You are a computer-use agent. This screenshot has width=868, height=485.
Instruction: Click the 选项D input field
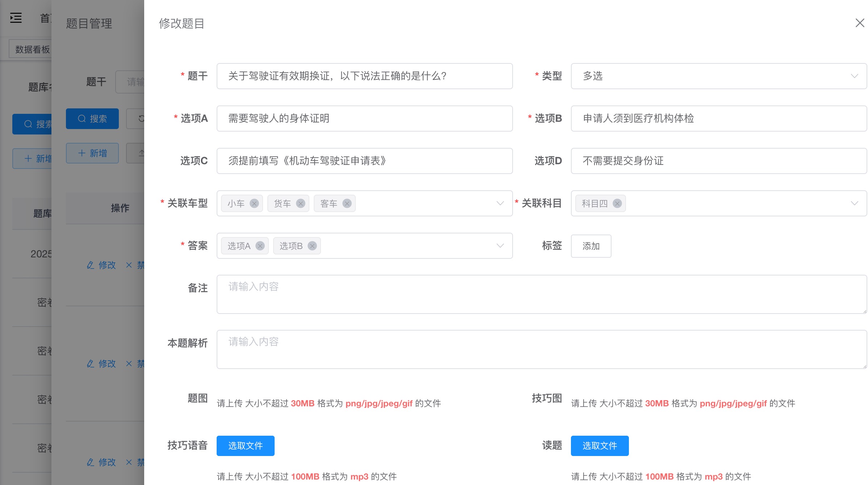coord(718,161)
